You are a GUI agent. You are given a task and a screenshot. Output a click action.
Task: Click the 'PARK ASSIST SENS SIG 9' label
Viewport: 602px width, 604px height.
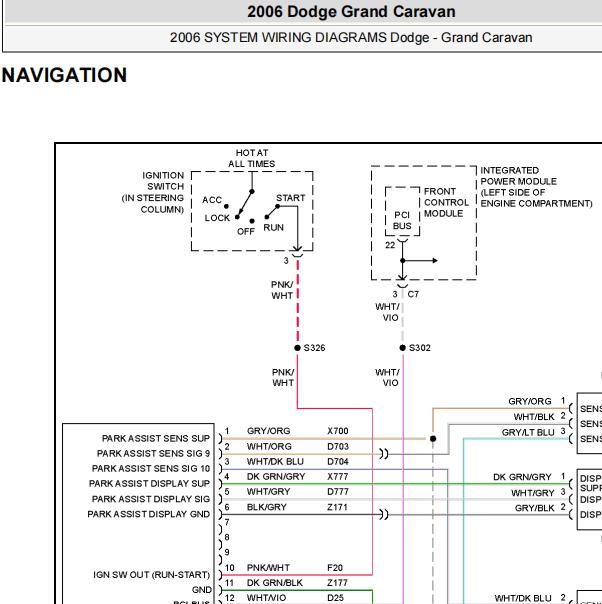[153, 453]
